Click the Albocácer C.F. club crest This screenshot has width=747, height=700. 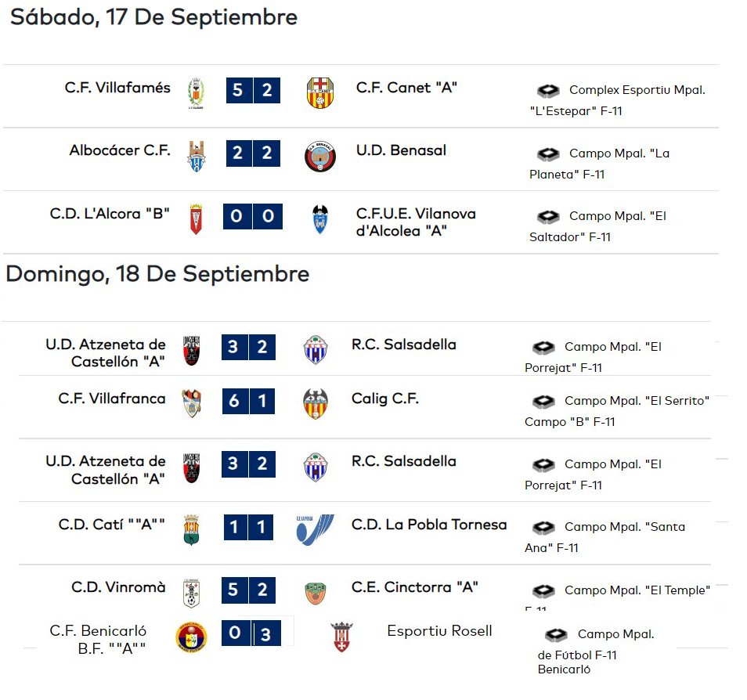pyautogui.click(x=196, y=156)
